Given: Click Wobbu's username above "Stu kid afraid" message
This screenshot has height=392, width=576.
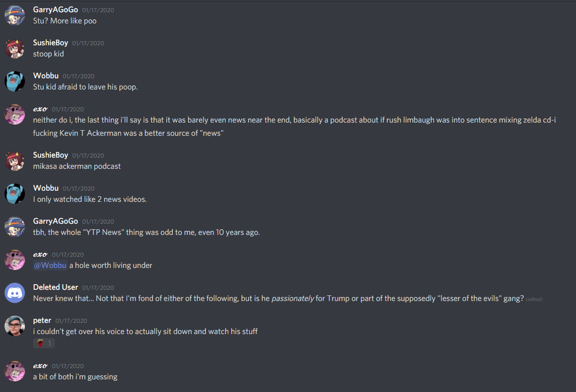Looking at the screenshot, I should (x=46, y=76).
